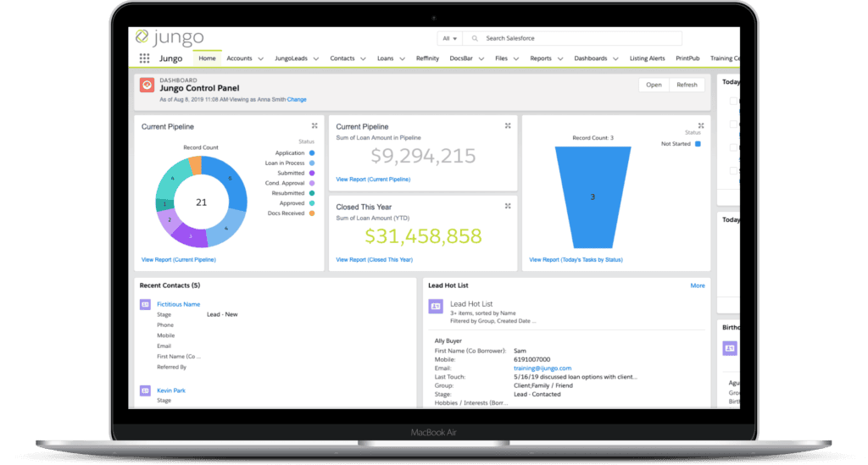Open the PrintPub tab
868x465 pixels.
(687, 58)
